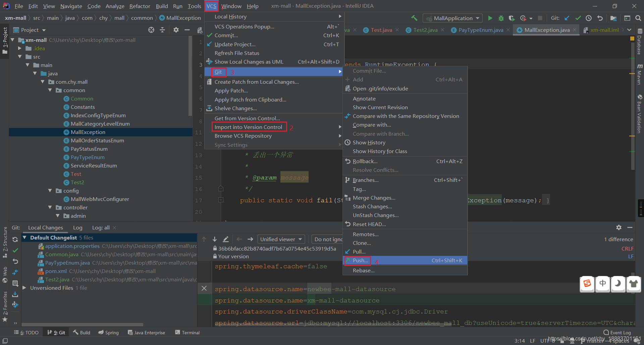The height and width of the screenshot is (345, 644).
Task: Open Project panel settings gear
Action: 176,30
